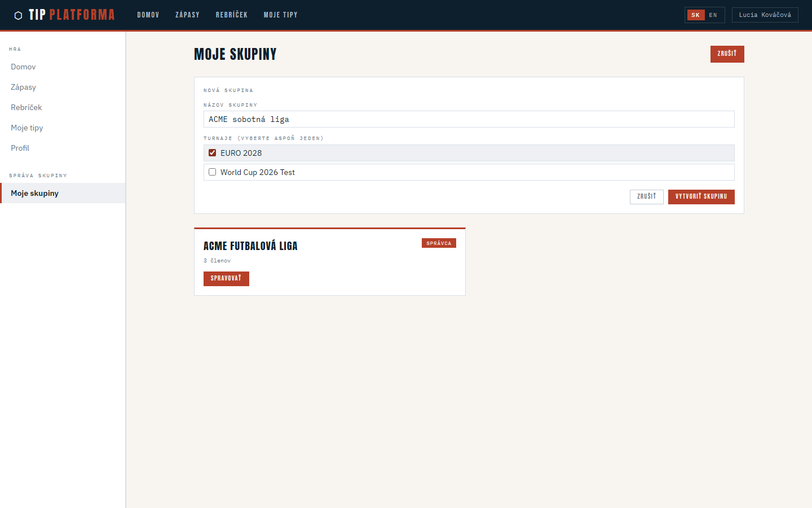Open Moje tipy in the top navigation
This screenshot has height=508, width=812.
coord(280,15)
